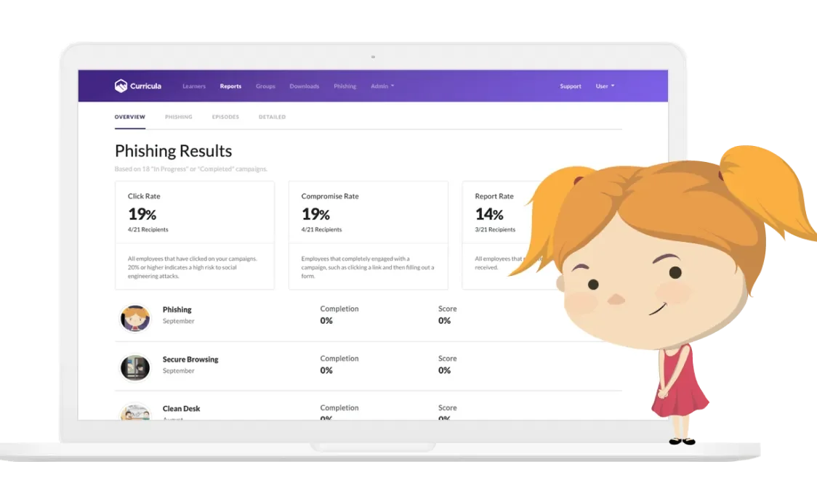Switch to the Overview tab
The image size is (817, 504).
click(129, 117)
